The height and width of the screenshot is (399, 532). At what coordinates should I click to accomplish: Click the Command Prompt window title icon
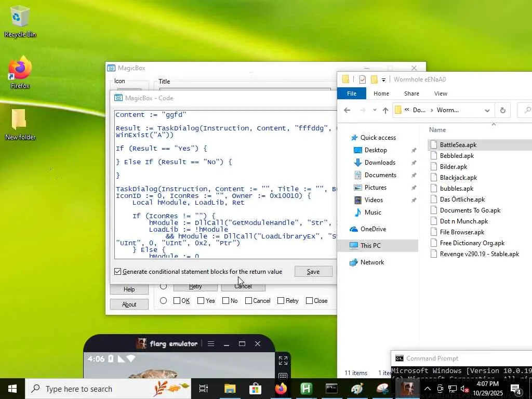tap(400, 358)
